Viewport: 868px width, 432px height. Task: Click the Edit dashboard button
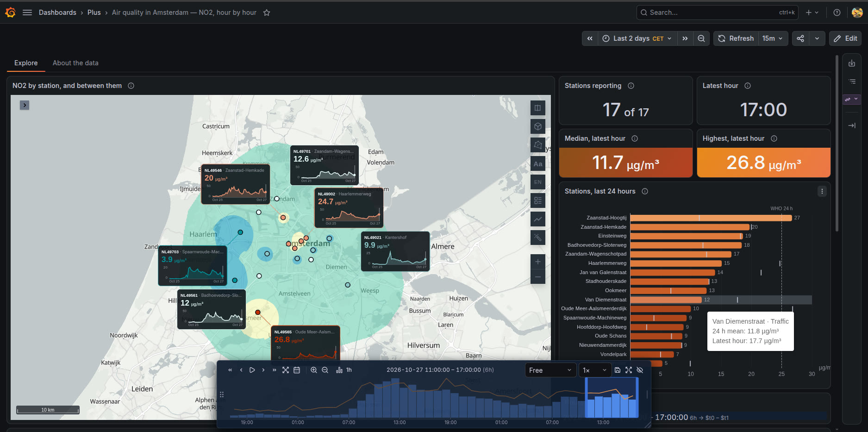(845, 38)
